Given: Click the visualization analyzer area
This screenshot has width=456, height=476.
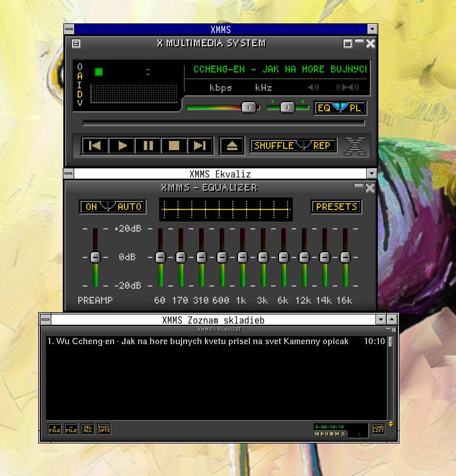Looking at the screenshot, I should tap(134, 94).
